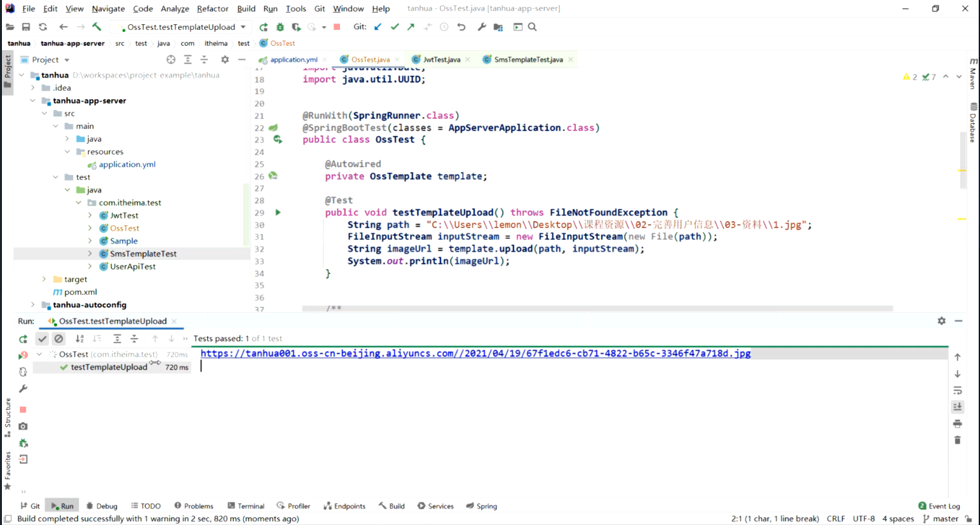Click Collapse All in Project panel
Screen dimensions: 980x525
204,59
